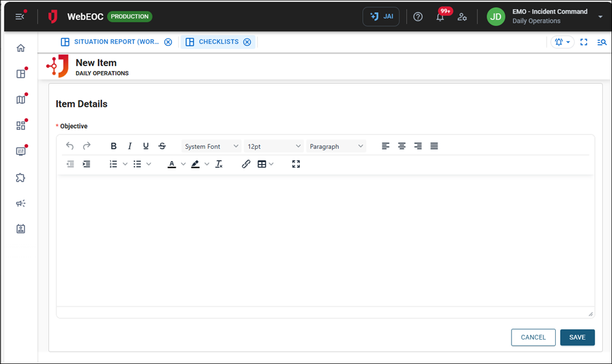Toggle Underline text formatting
The height and width of the screenshot is (364, 612).
coord(146,146)
